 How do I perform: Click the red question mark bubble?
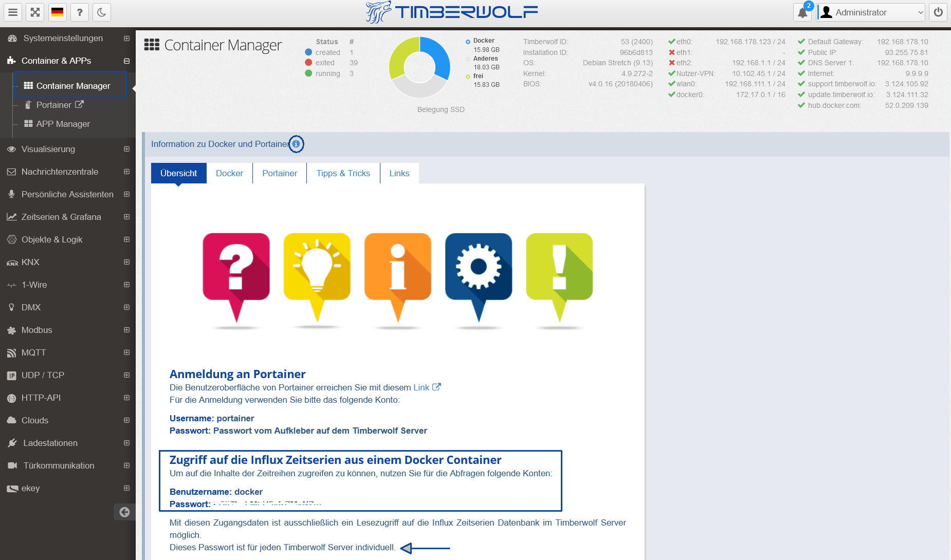click(236, 277)
